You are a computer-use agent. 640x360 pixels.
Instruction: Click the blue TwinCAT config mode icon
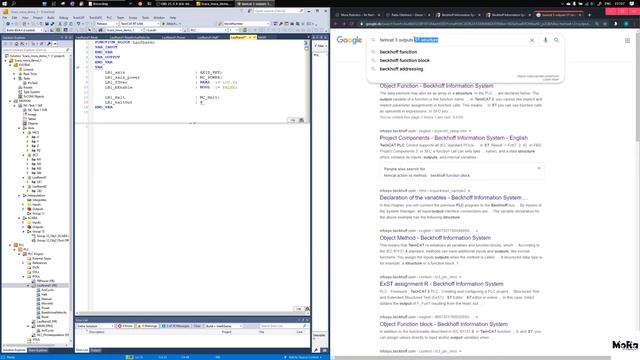(65, 30)
